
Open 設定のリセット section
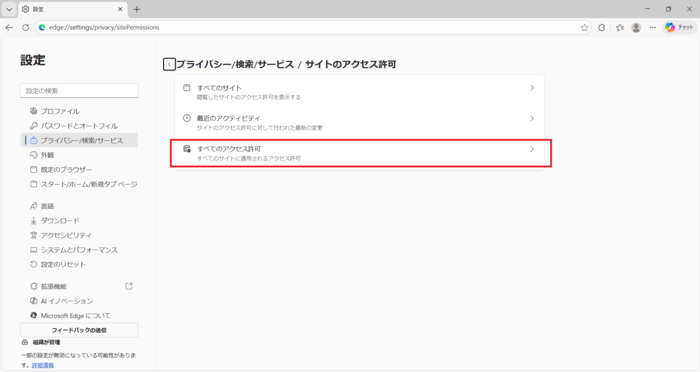79,264
